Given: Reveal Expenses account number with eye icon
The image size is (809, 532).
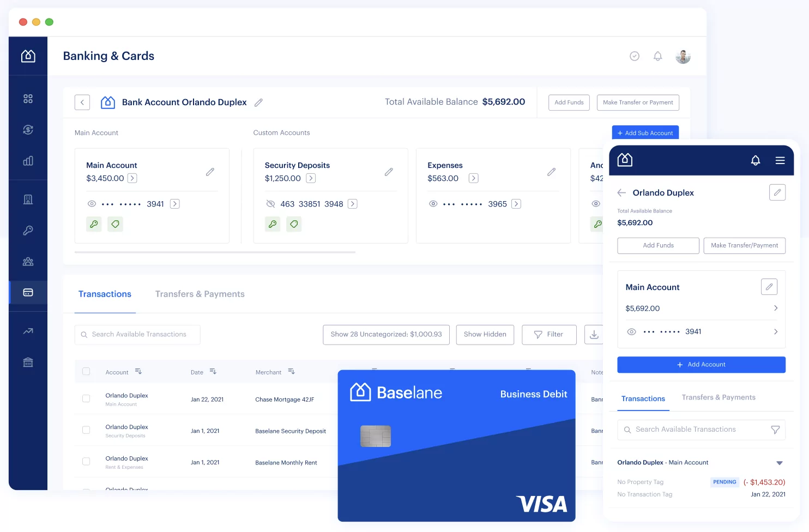Looking at the screenshot, I should [433, 204].
